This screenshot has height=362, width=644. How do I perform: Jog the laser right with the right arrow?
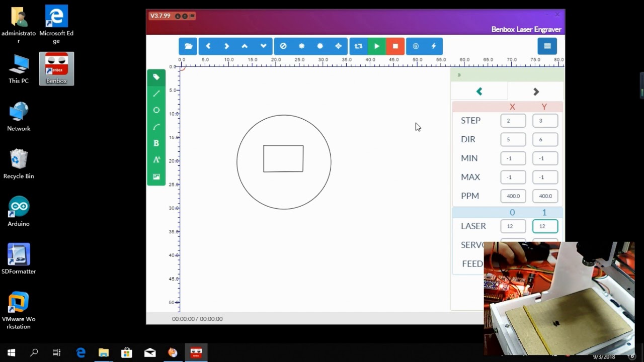[226, 46]
